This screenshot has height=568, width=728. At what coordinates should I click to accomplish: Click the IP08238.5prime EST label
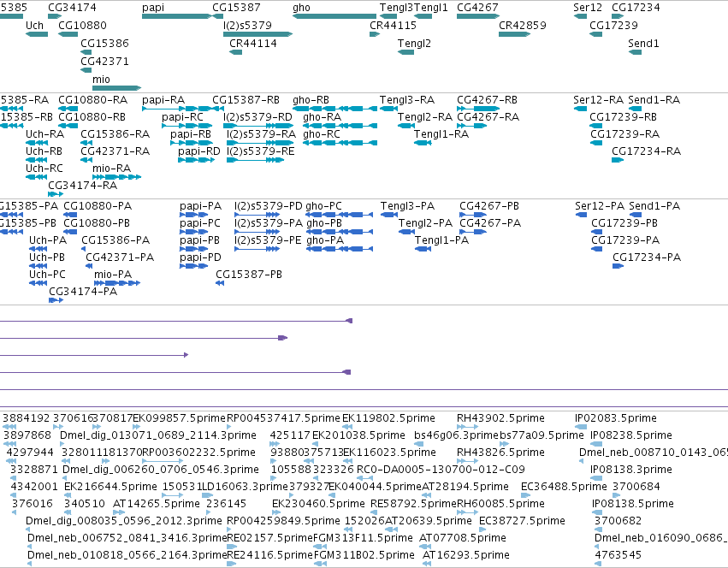click(631, 435)
